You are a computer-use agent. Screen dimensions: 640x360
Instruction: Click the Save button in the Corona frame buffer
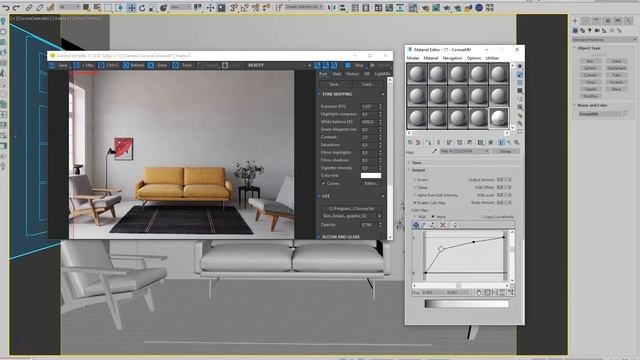[x=59, y=65]
